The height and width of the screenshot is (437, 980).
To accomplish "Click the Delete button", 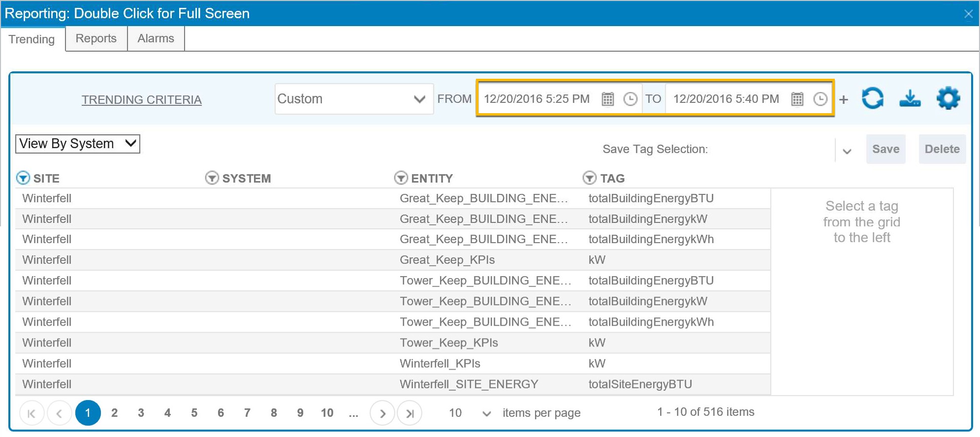I will (x=942, y=149).
